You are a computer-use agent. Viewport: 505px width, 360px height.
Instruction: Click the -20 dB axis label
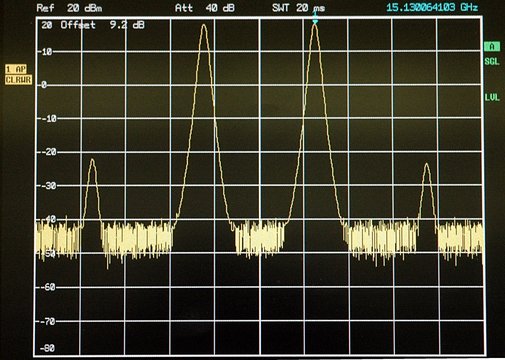(48, 152)
